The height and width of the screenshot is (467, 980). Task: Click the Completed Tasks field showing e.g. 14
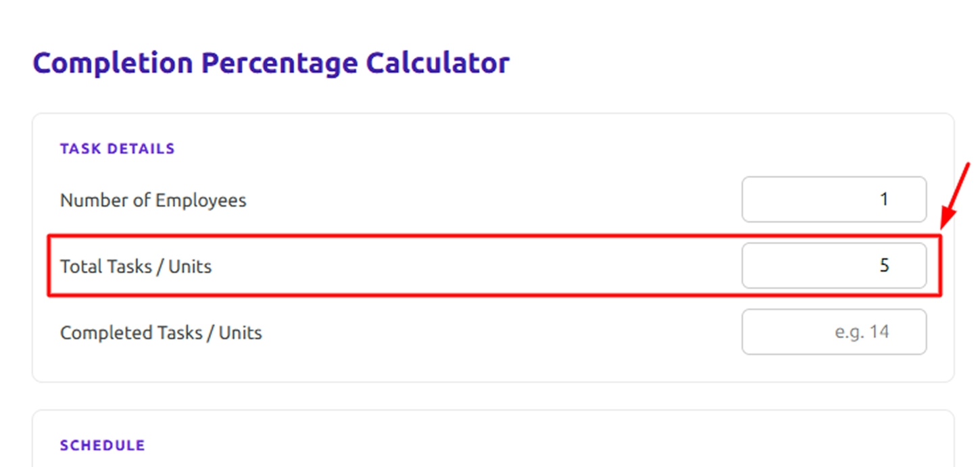[833, 332]
